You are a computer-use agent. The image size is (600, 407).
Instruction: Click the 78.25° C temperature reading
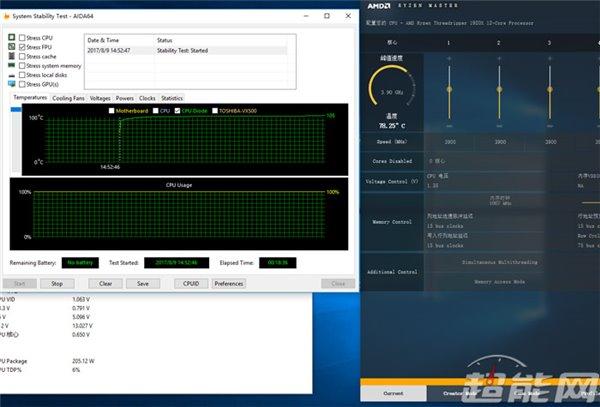[x=392, y=125]
